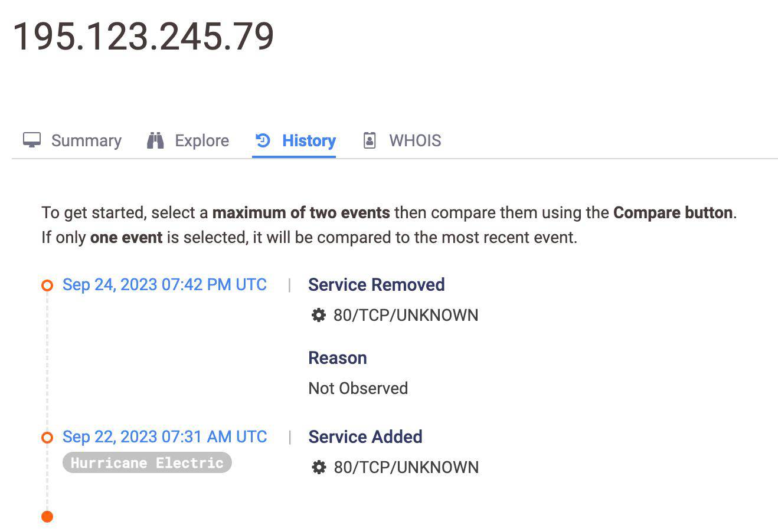Click gear icon beside removed 80/TCP/UNKNOWN service
Viewport: 778px width, 532px height.
[x=318, y=316]
